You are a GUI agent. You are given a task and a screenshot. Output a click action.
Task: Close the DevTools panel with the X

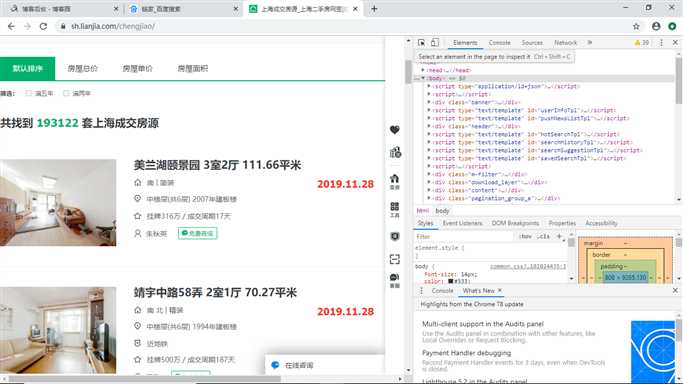675,43
